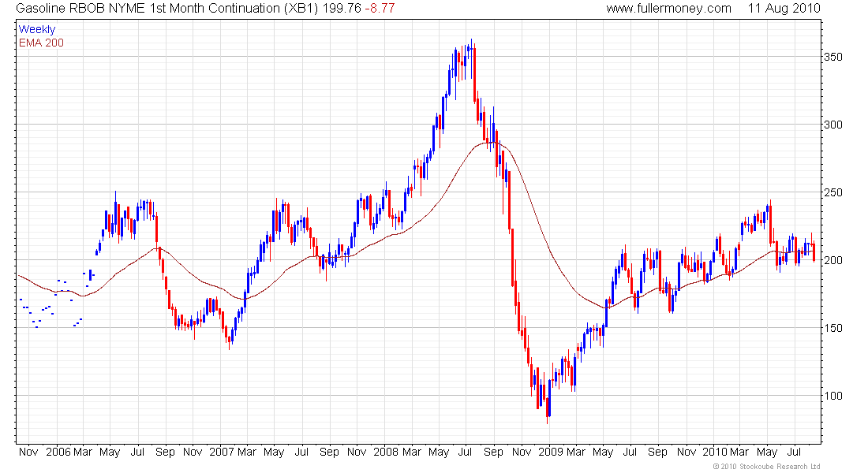Click the chart title 'Gasoline RBOB NYME 1st Month Continuation'
The height and width of the screenshot is (473, 868).
coord(148,9)
